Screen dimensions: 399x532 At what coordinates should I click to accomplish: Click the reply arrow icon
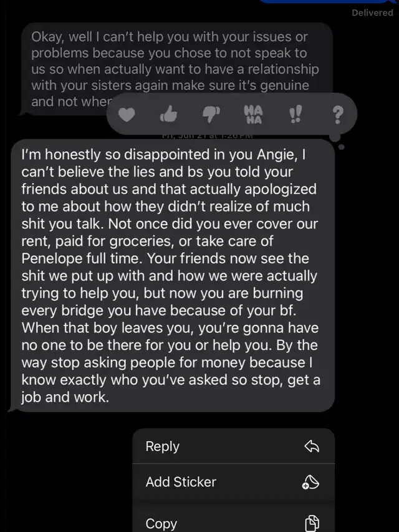[x=312, y=446]
